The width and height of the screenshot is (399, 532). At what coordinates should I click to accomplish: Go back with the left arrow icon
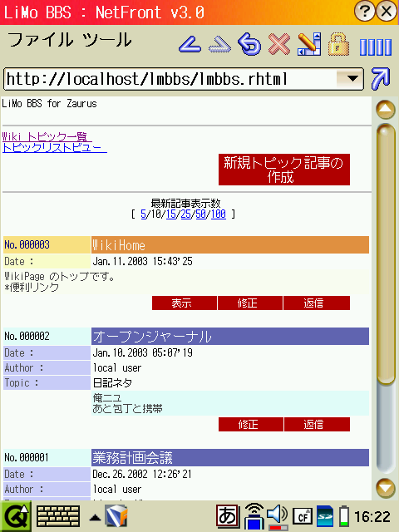(190, 44)
